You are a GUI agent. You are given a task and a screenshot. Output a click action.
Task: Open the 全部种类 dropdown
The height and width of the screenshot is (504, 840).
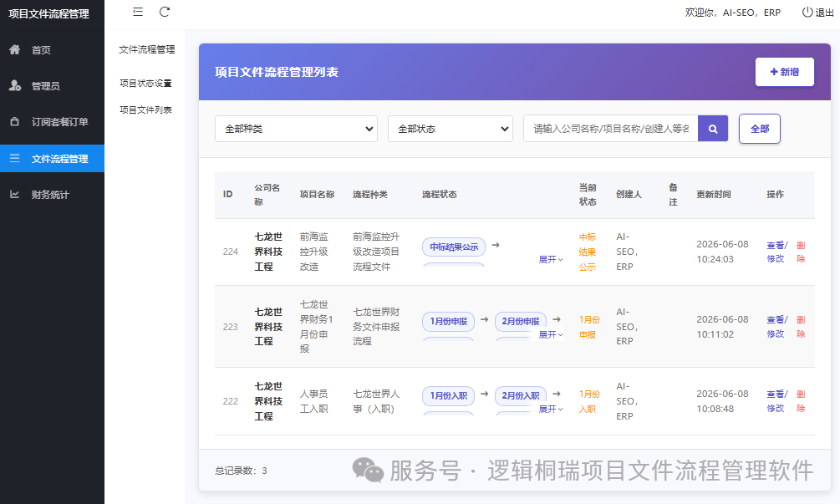click(x=296, y=129)
